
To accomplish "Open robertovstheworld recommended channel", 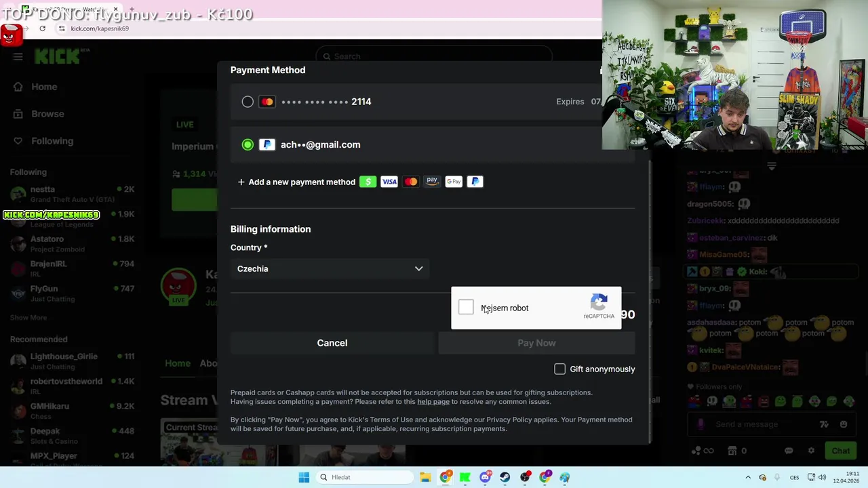I will tap(72, 386).
